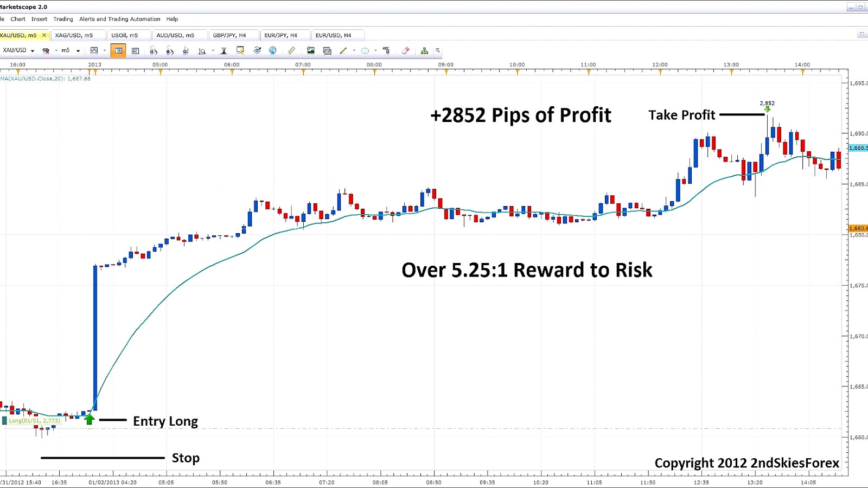868x488 pixels.
Task: Toggle the eye show/hide indicator icon
Action: click(x=257, y=50)
